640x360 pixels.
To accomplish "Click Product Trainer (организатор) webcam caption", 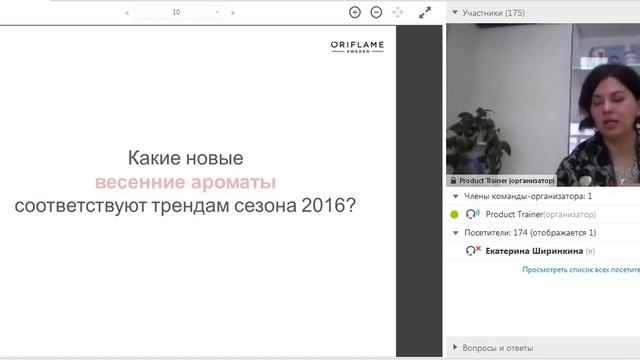I will (507, 180).
